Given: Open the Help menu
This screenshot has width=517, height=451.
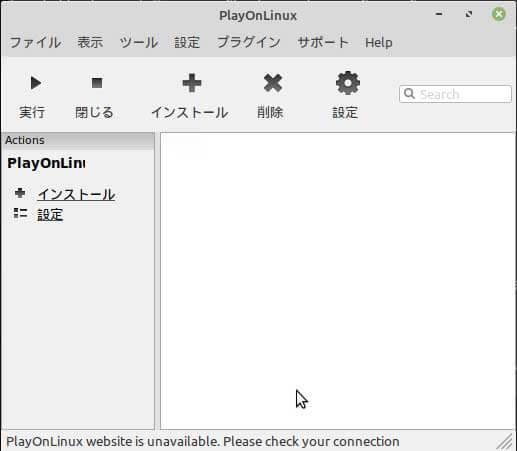Looking at the screenshot, I should click(x=379, y=43).
